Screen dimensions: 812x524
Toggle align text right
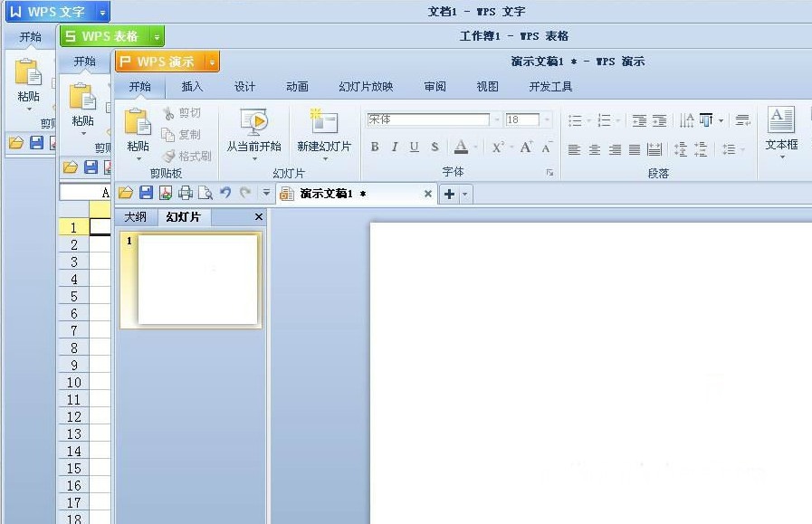[615, 149]
